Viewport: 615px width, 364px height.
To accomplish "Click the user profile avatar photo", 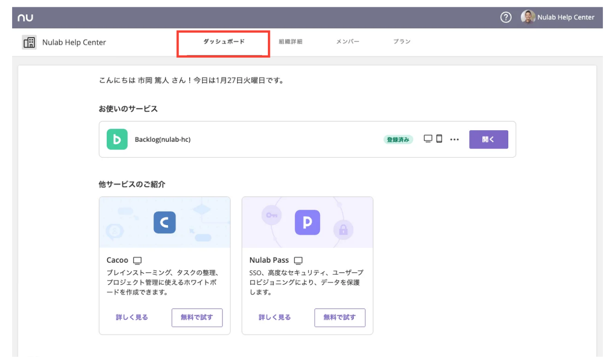I will [528, 17].
